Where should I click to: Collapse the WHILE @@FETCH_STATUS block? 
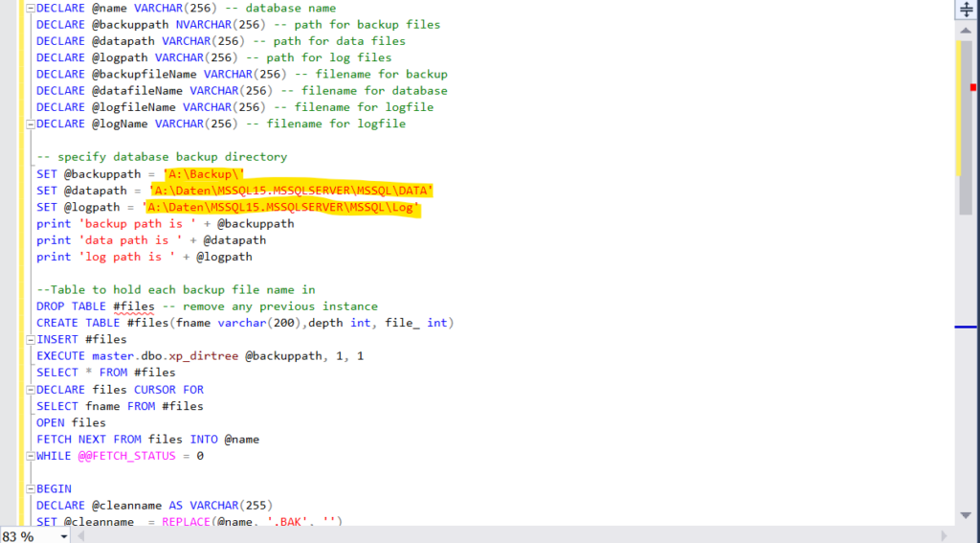(30, 456)
